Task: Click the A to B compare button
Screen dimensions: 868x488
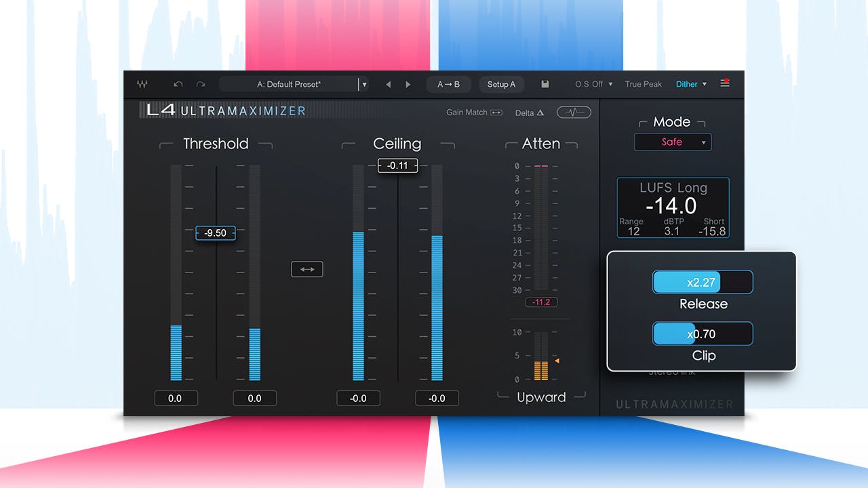Action: (448, 84)
